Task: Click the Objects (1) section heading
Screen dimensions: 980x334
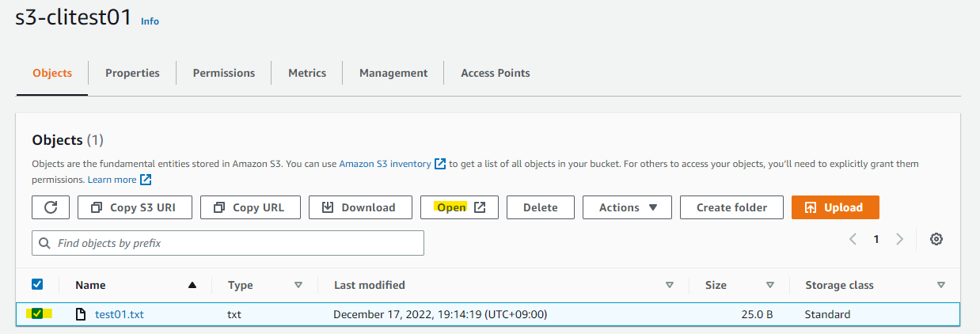Action: point(68,140)
